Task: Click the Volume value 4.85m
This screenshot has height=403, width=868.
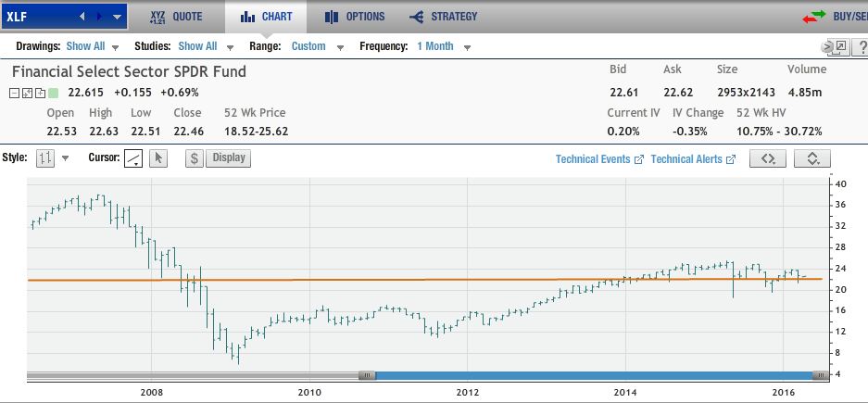Action: [803, 93]
